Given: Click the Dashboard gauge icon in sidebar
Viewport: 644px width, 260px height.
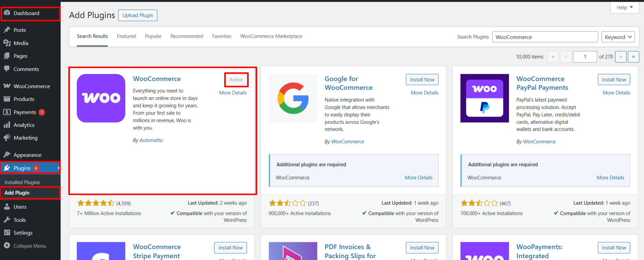Looking at the screenshot, I should click(7, 13).
